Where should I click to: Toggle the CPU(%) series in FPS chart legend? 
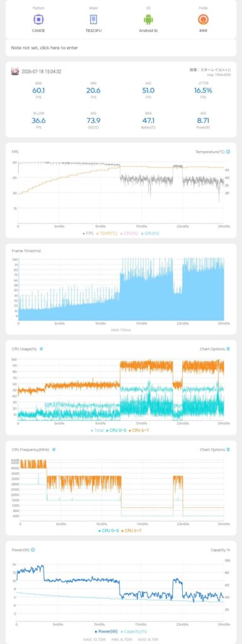(x=129, y=233)
